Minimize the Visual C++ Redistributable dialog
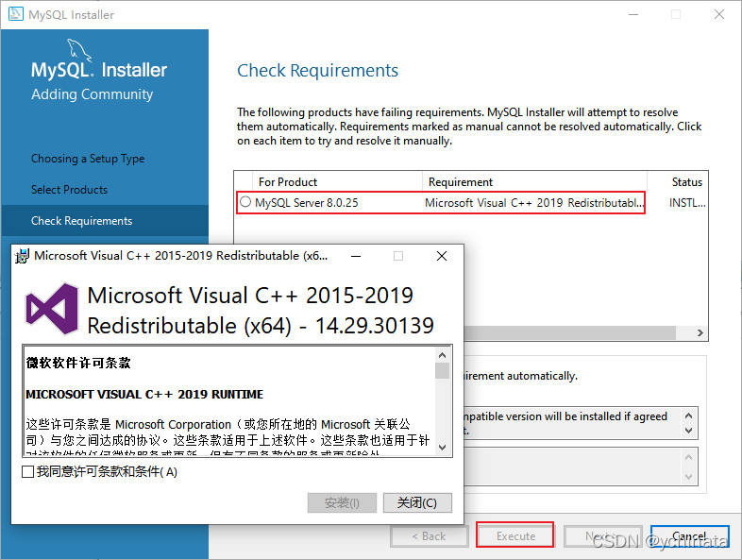This screenshot has width=742, height=560. 356,256
